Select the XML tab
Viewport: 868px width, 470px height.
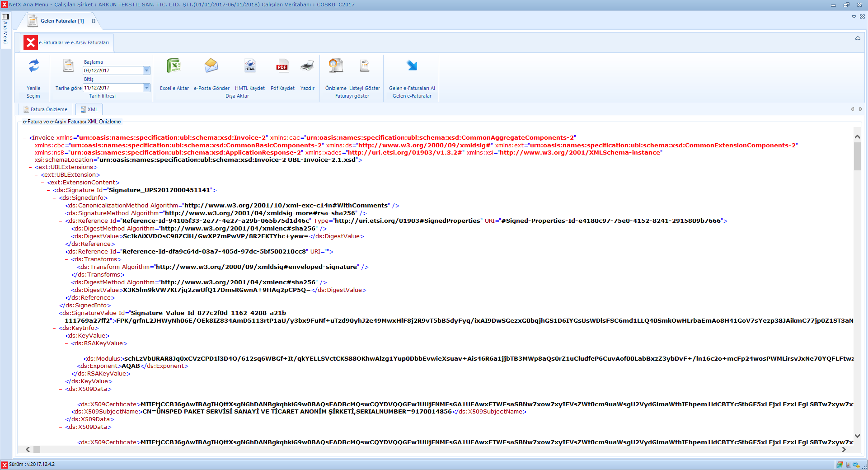(x=89, y=109)
